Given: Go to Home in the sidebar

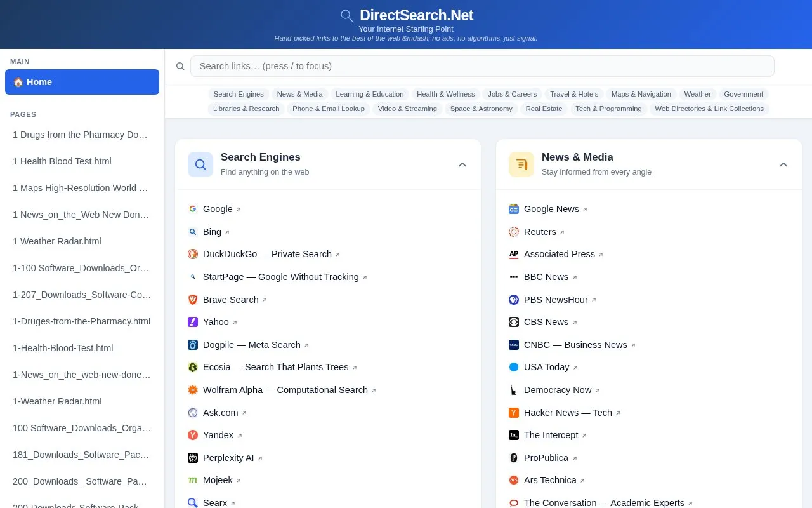Looking at the screenshot, I should 82,82.
